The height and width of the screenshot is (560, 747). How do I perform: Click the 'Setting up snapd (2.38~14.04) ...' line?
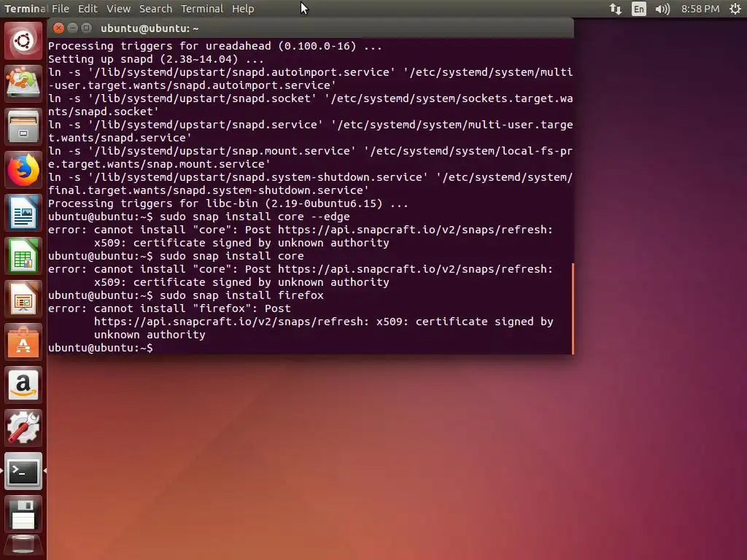[156, 60]
